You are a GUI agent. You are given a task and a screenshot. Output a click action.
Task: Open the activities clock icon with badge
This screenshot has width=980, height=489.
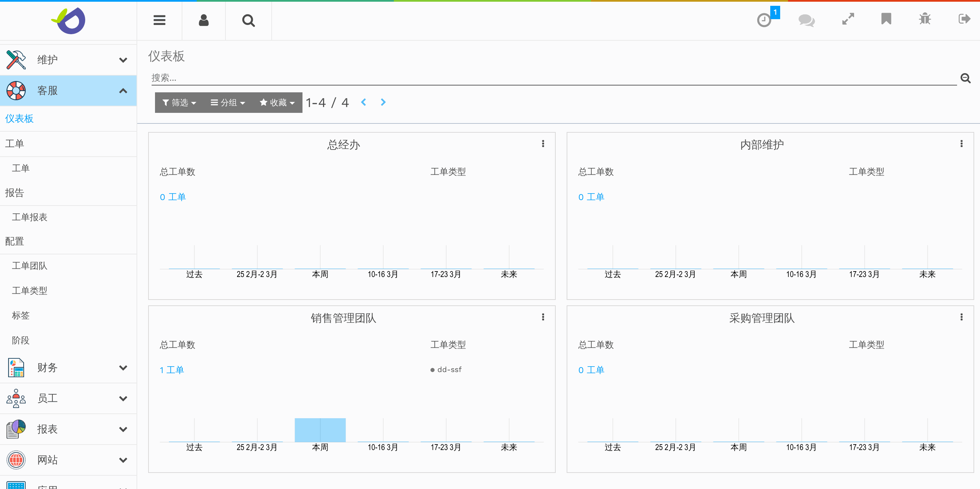(x=764, y=20)
